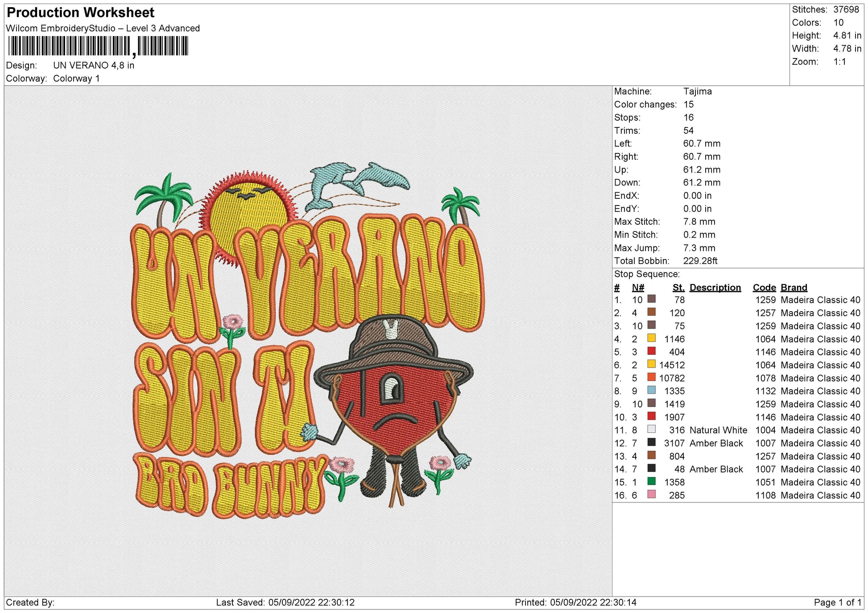Click the Brand column header
Viewport: 868px width, 613px height.
pos(794,288)
